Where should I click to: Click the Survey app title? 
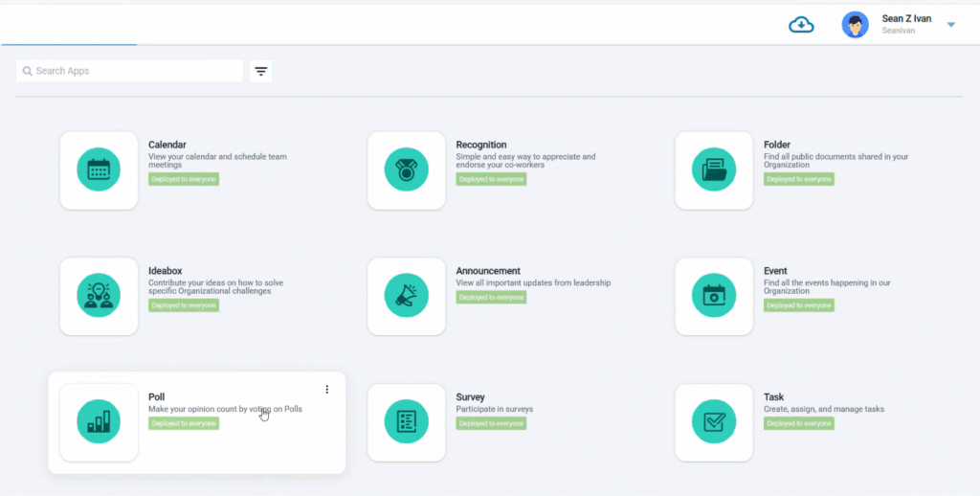pos(470,397)
